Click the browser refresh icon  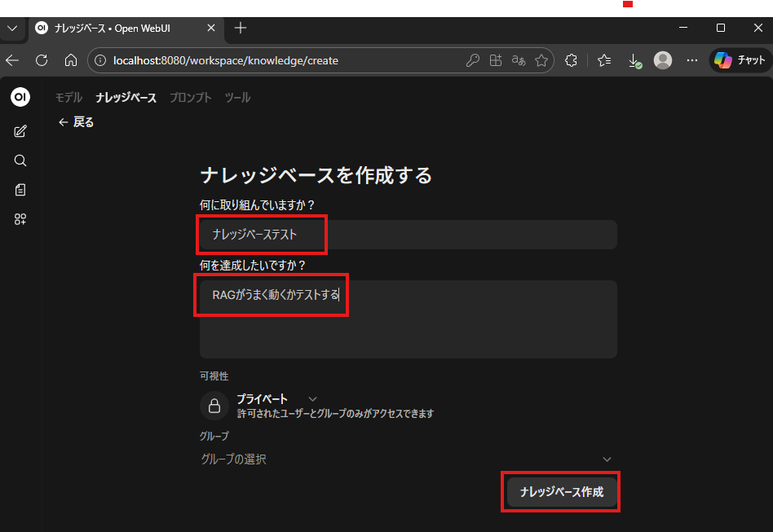point(42,60)
